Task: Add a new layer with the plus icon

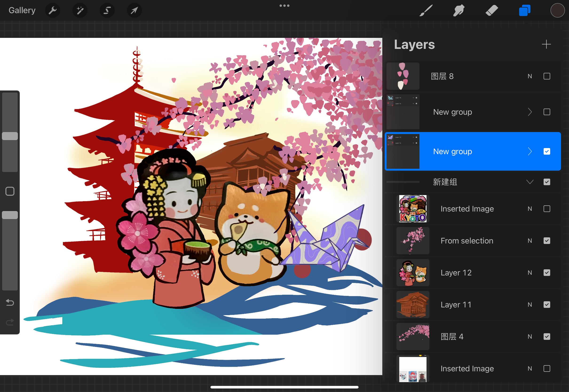Action: point(546,44)
